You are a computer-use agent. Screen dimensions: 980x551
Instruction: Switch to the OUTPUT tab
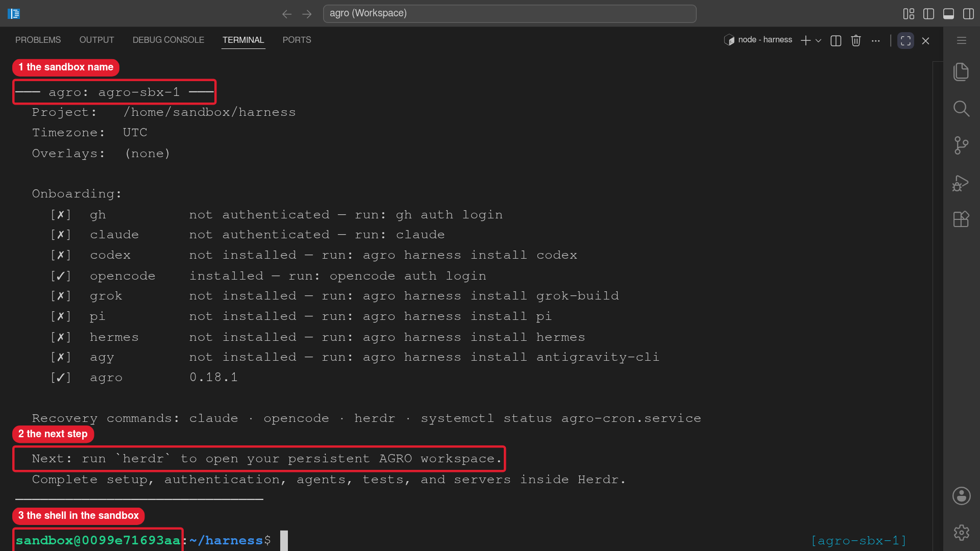[x=96, y=40]
